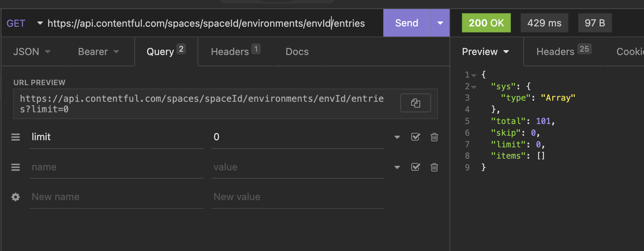Collapse the root JSON object at line 1

pyautogui.click(x=474, y=75)
